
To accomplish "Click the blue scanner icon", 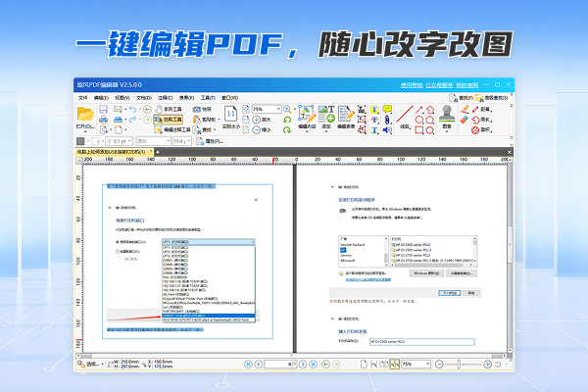I will point(118,120).
